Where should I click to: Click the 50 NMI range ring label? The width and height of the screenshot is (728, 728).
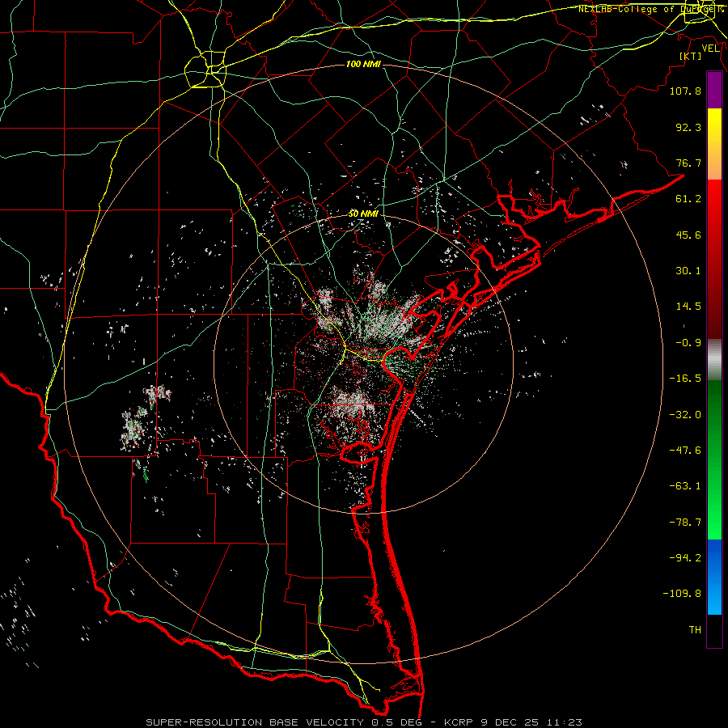click(363, 214)
